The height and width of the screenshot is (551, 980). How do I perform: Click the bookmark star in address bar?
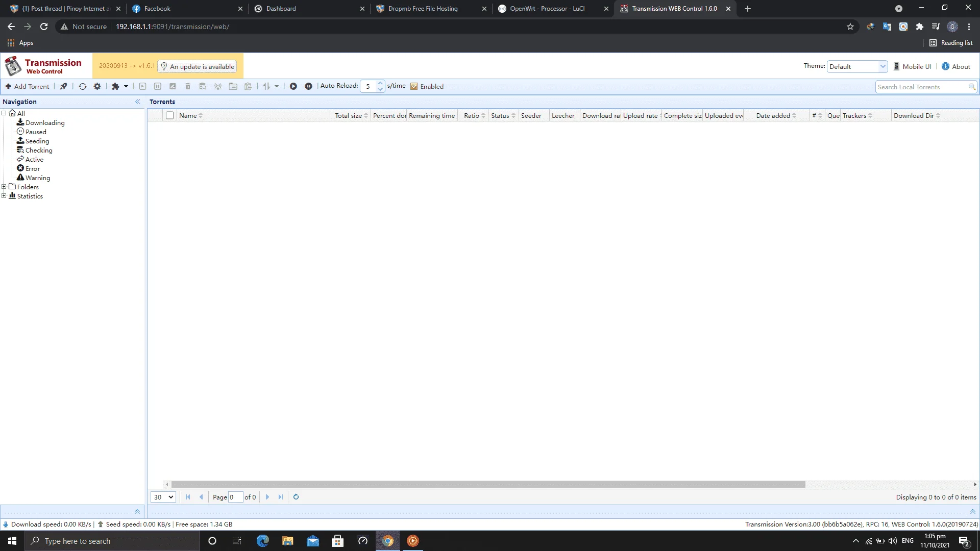tap(850, 27)
